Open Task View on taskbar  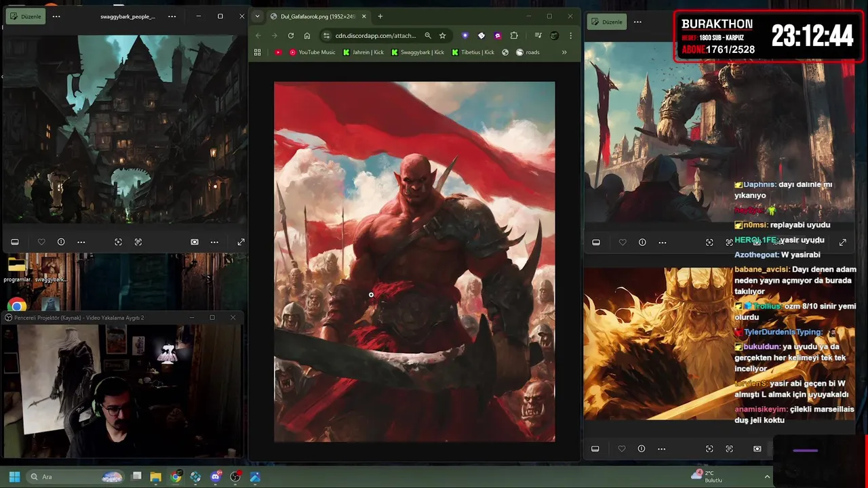click(136, 477)
